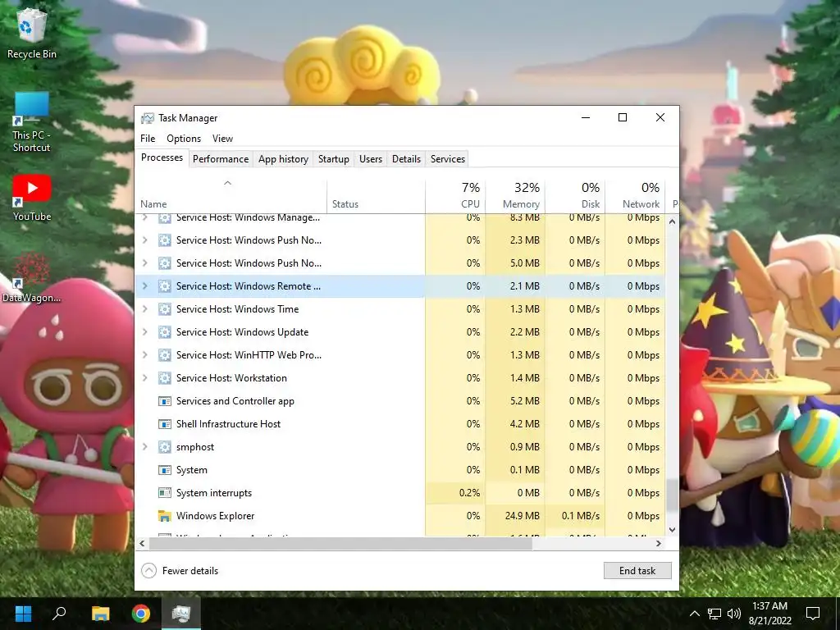Image resolution: width=840 pixels, height=630 pixels.
Task: Click the Service Host: Windows Update gear icon
Action: click(164, 332)
